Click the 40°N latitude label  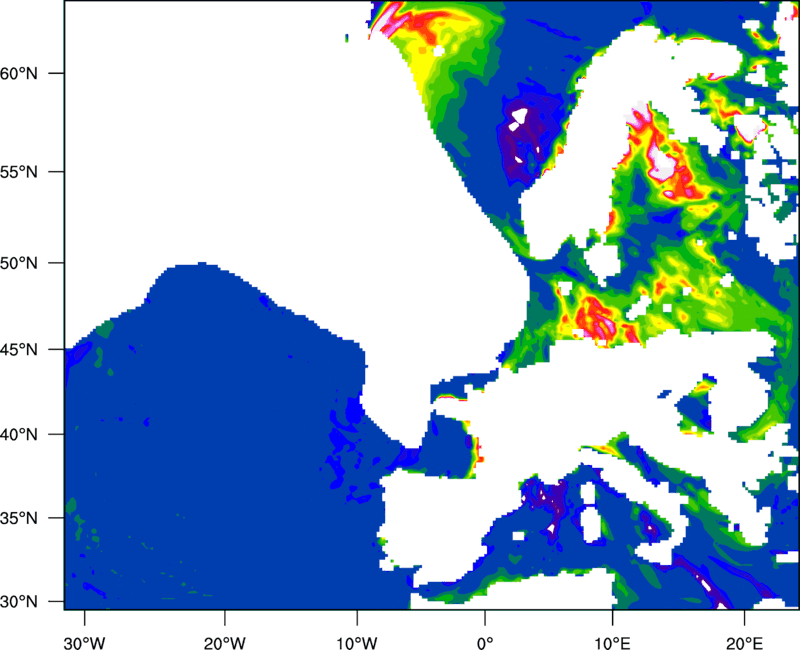19,435
